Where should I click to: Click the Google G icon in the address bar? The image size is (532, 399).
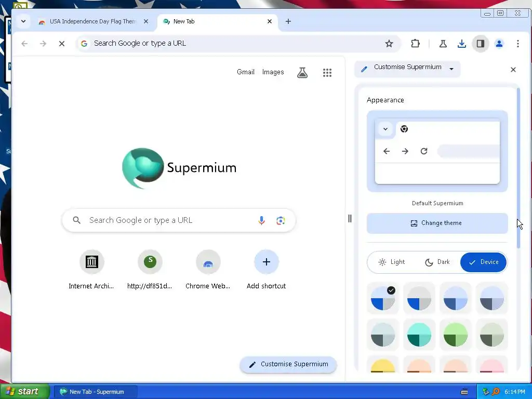tap(84, 44)
